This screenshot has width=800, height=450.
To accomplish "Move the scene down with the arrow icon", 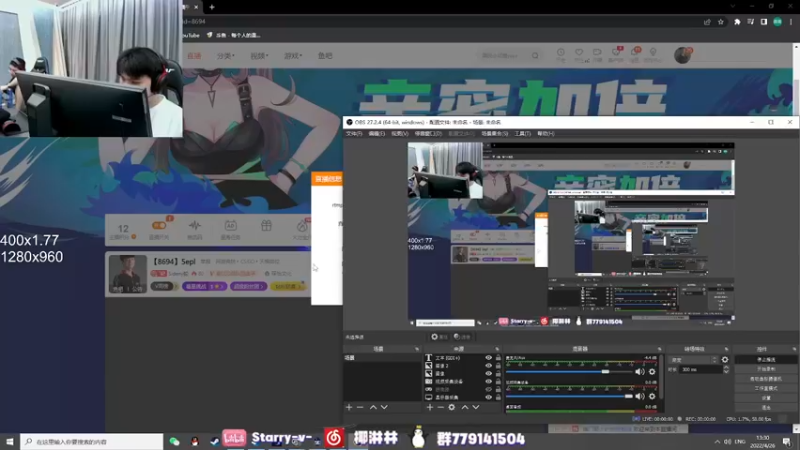I will click(x=384, y=407).
